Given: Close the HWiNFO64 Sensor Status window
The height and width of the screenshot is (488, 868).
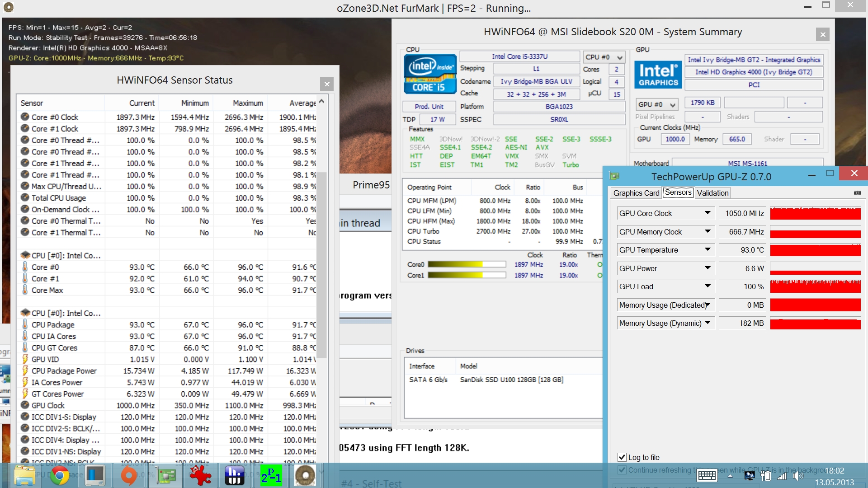Looking at the screenshot, I should pos(327,84).
